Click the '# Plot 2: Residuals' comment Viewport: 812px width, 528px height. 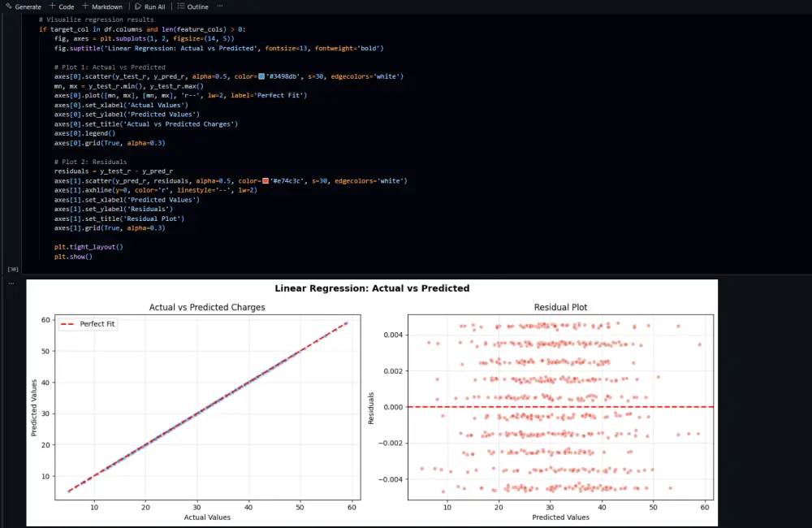(91, 162)
